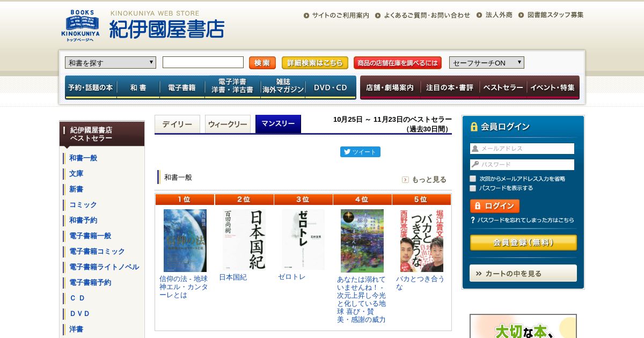
Task: Open ベストセラー navigation menu
Action: coord(503,87)
